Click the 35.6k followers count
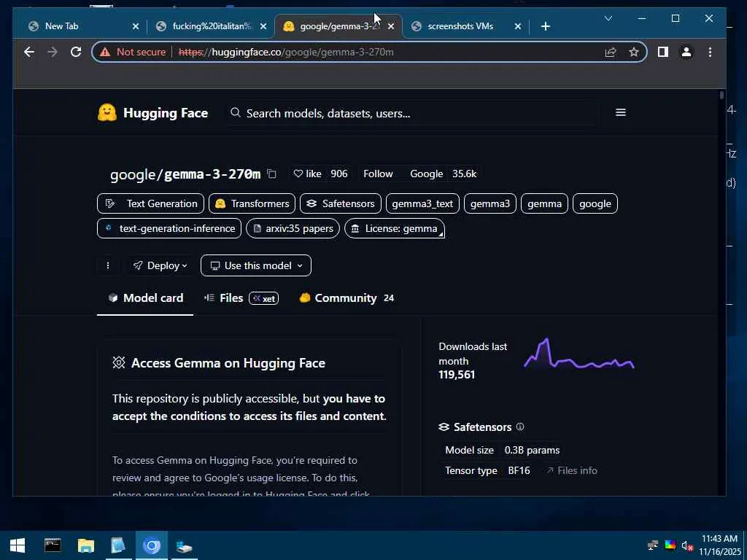This screenshot has height=560, width=747. pyautogui.click(x=464, y=174)
